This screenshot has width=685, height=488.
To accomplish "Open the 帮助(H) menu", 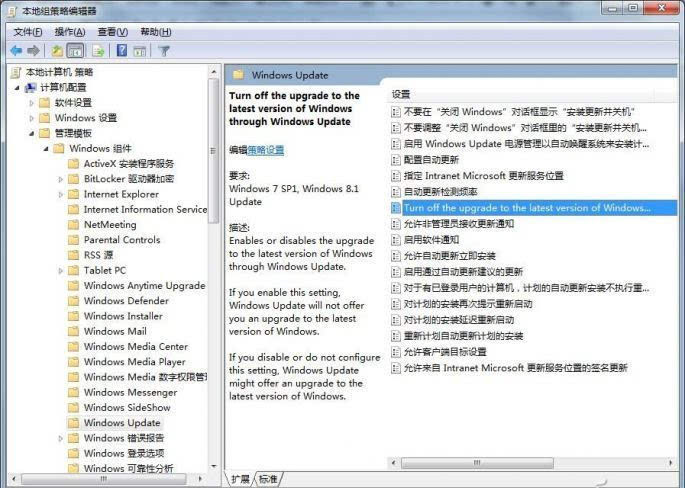I will coord(156,32).
